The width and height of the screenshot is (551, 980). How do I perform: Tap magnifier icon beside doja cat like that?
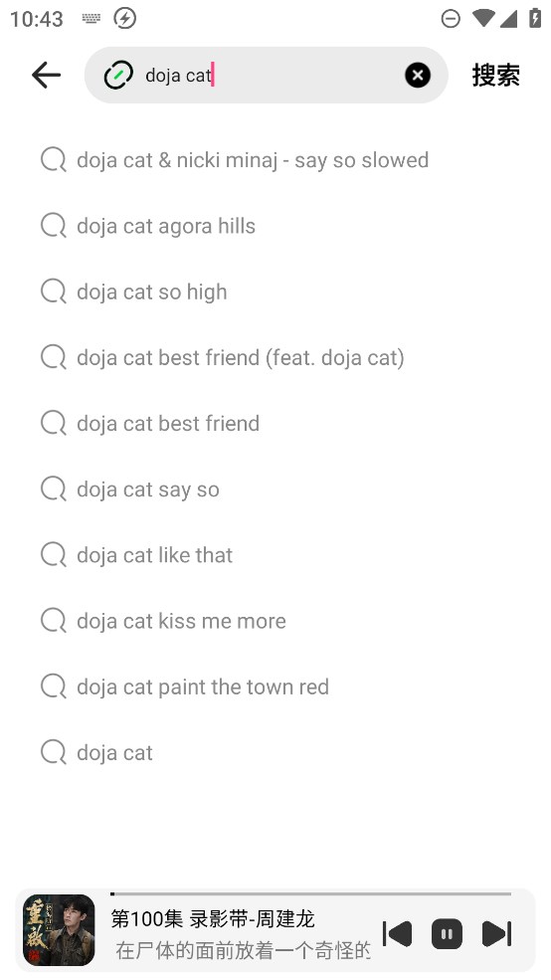coord(54,555)
